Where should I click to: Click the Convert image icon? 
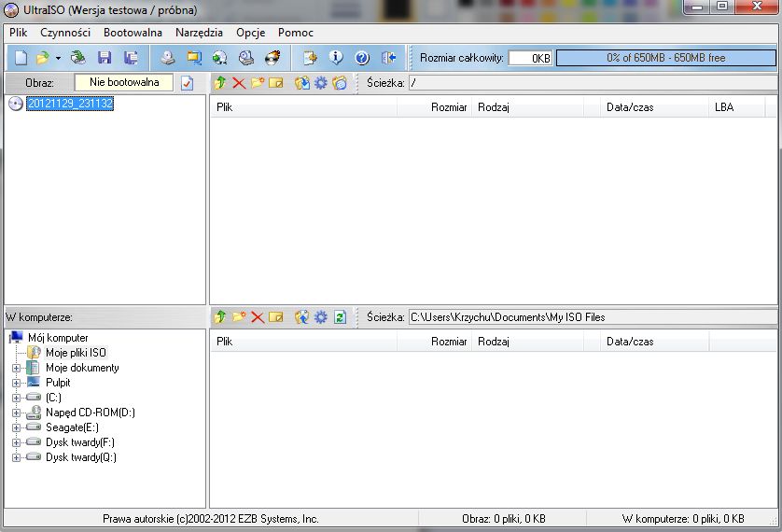pos(193,58)
